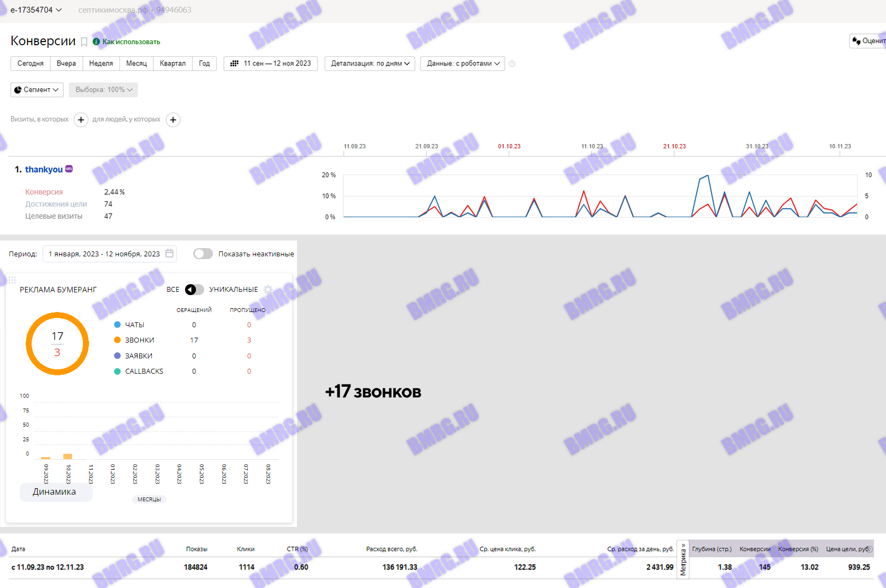Click the help question mark icon near Данные
This screenshot has height=588, width=886.
pyautogui.click(x=512, y=64)
